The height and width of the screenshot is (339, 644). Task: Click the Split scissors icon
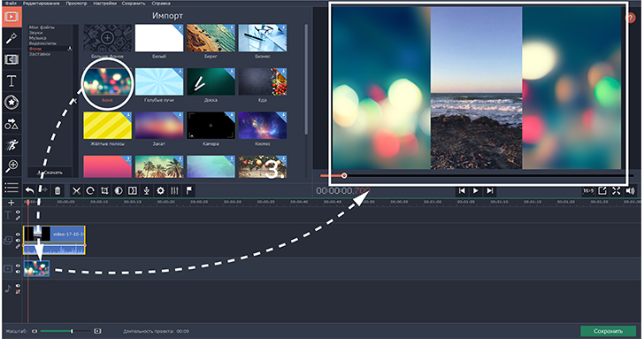76,190
